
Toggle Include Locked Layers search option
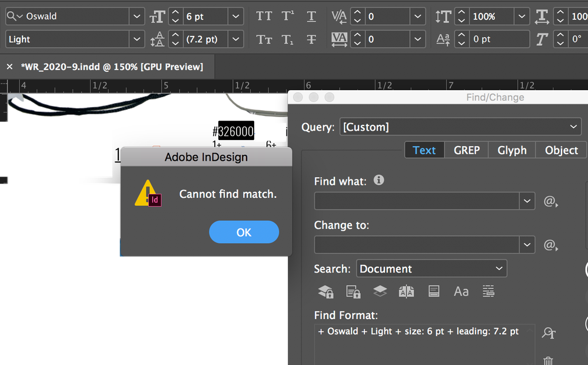pyautogui.click(x=325, y=291)
